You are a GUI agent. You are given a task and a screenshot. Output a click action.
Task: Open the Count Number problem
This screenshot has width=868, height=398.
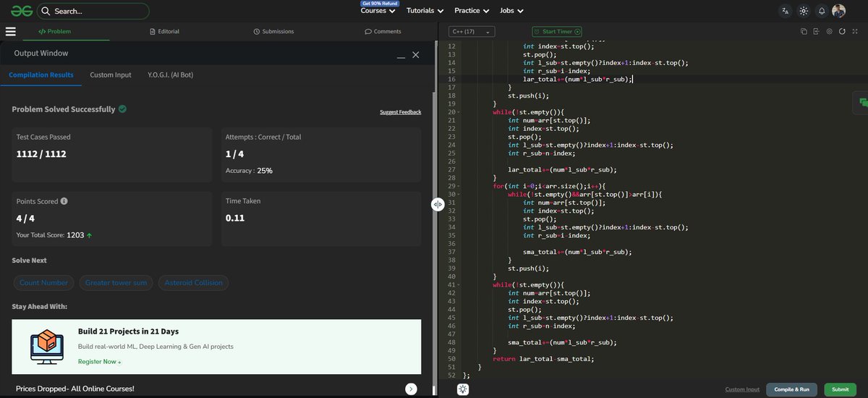[x=44, y=283]
